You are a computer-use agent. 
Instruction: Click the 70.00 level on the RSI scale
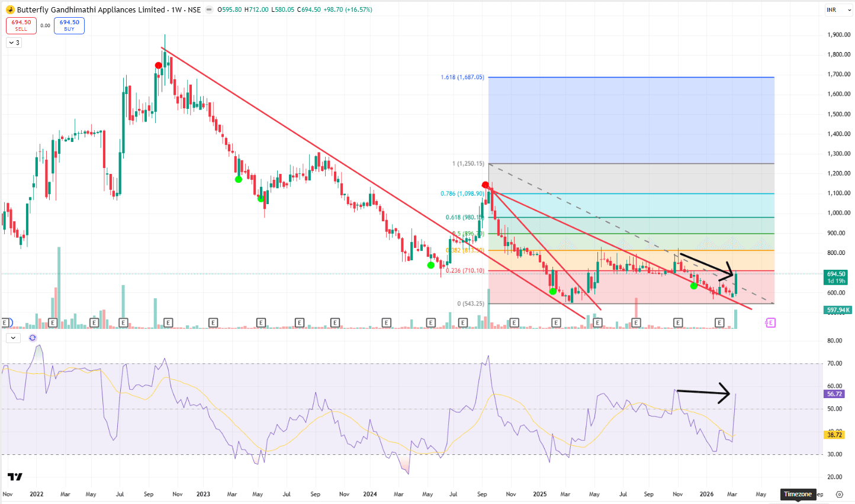click(834, 363)
